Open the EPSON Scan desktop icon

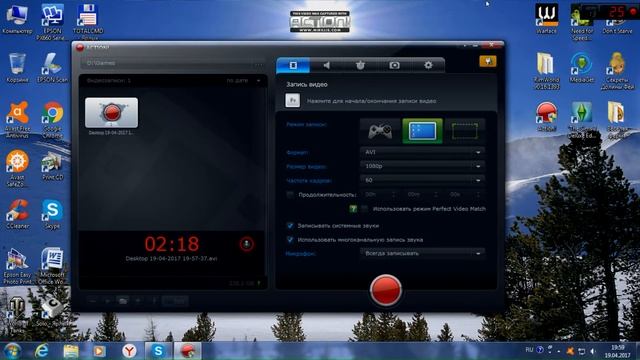[x=52, y=68]
